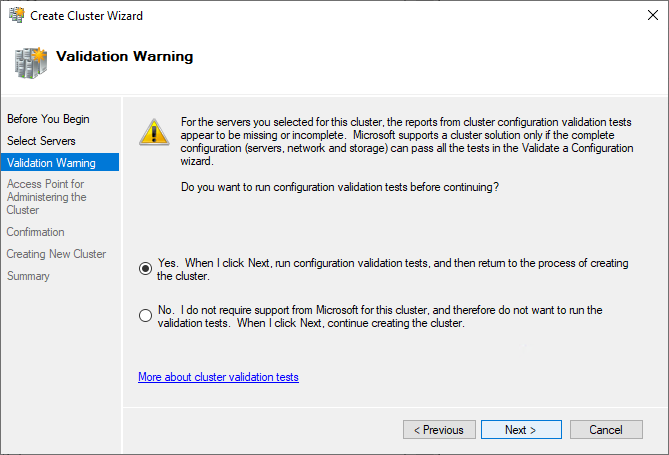Image resolution: width=669 pixels, height=455 pixels.
Task: Open More about cluster validation tests link
Action: 218,377
